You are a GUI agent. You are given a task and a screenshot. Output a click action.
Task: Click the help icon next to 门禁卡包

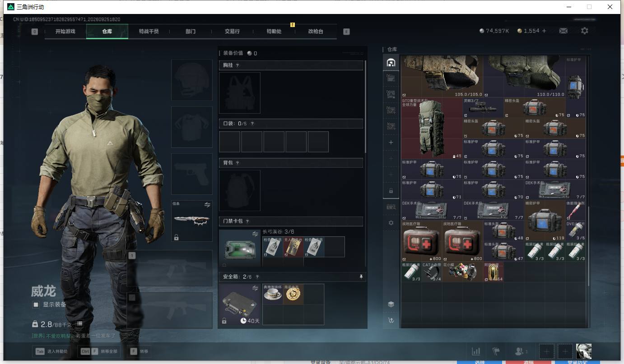(247, 221)
